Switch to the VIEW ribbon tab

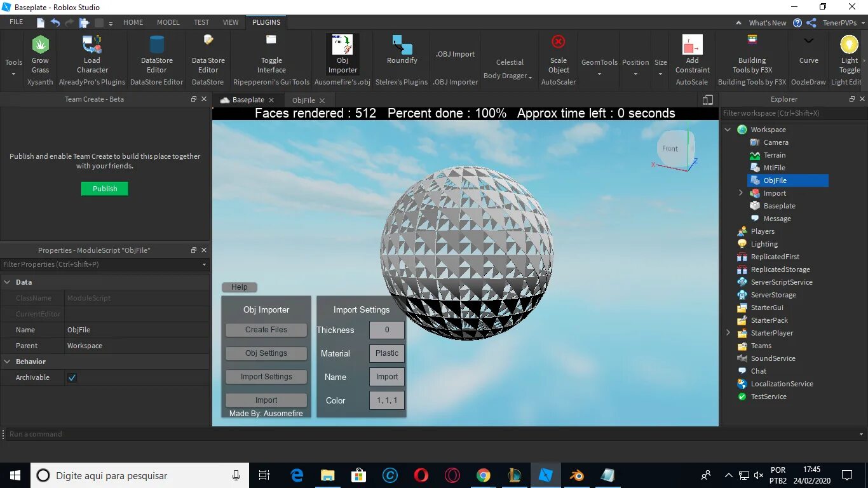231,22
